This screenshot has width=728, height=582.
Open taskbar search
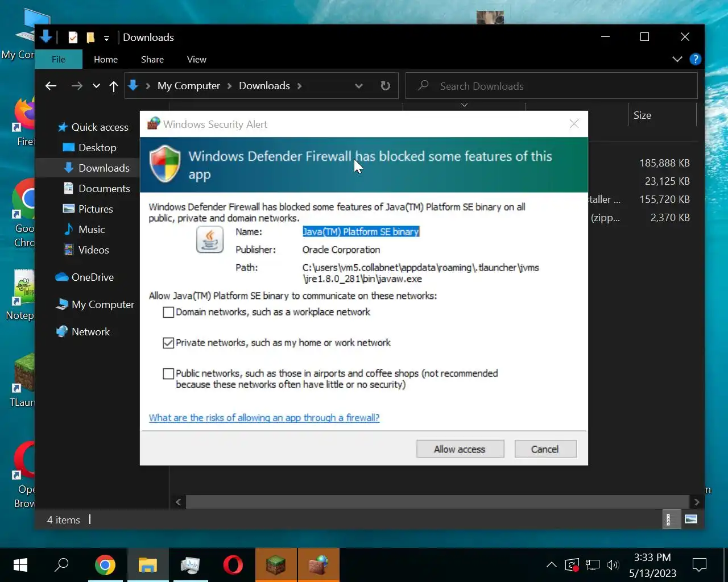61,565
